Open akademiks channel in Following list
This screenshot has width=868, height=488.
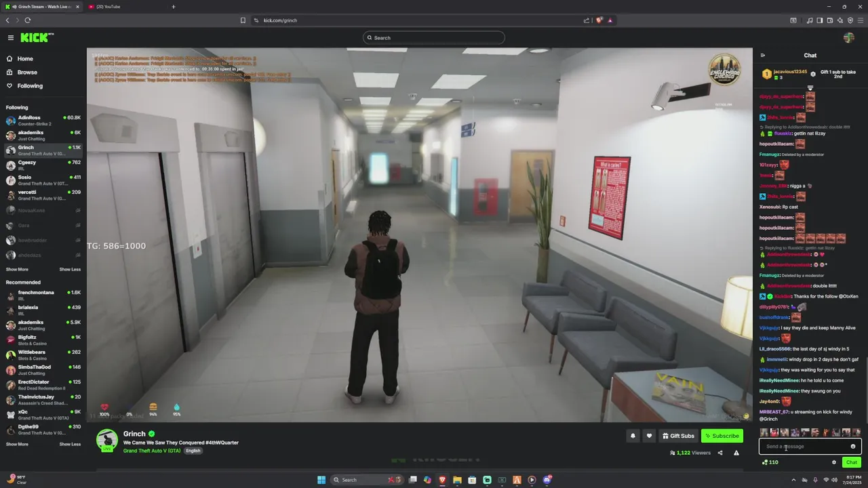pyautogui.click(x=43, y=136)
